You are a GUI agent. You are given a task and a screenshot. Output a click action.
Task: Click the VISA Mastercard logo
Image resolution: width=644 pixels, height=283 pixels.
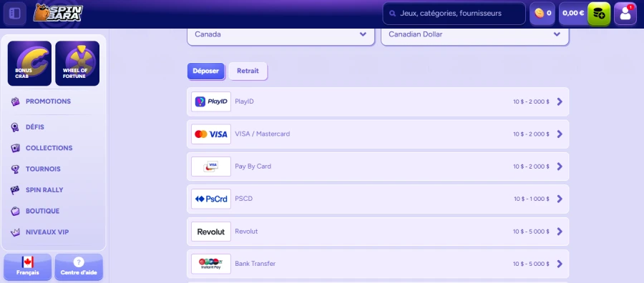coord(211,134)
